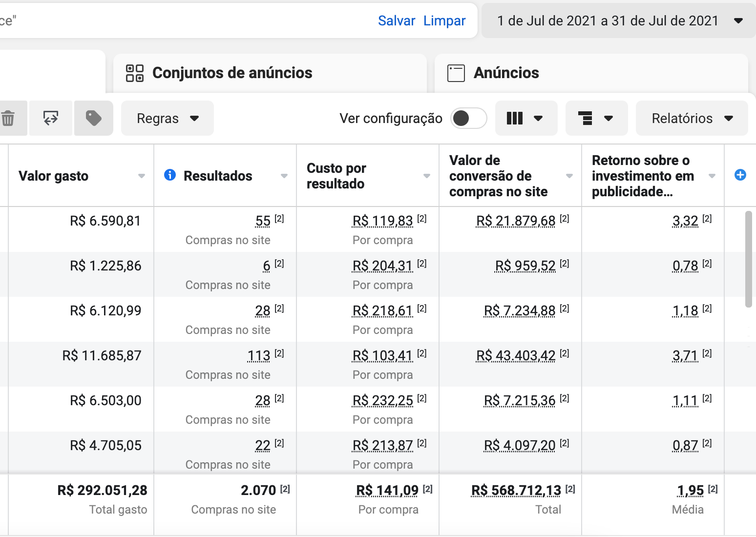The width and height of the screenshot is (756, 537).
Task: Open the Relatórios dropdown
Action: [692, 118]
